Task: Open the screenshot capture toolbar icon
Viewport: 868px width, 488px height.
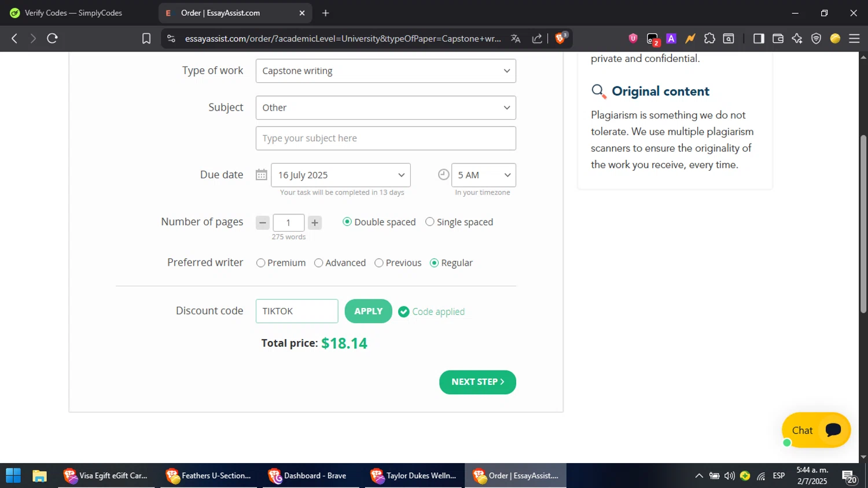Action: pyautogui.click(x=729, y=38)
